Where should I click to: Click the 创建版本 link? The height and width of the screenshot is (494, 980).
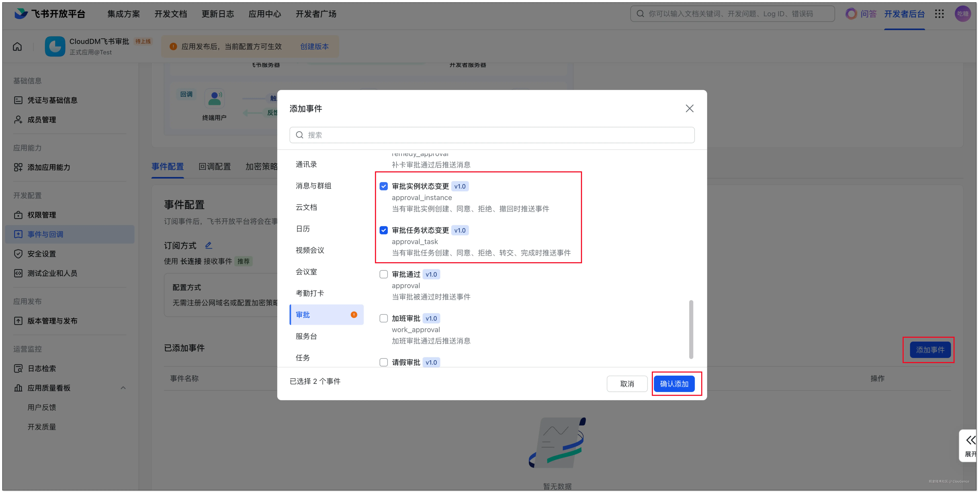[x=314, y=46]
